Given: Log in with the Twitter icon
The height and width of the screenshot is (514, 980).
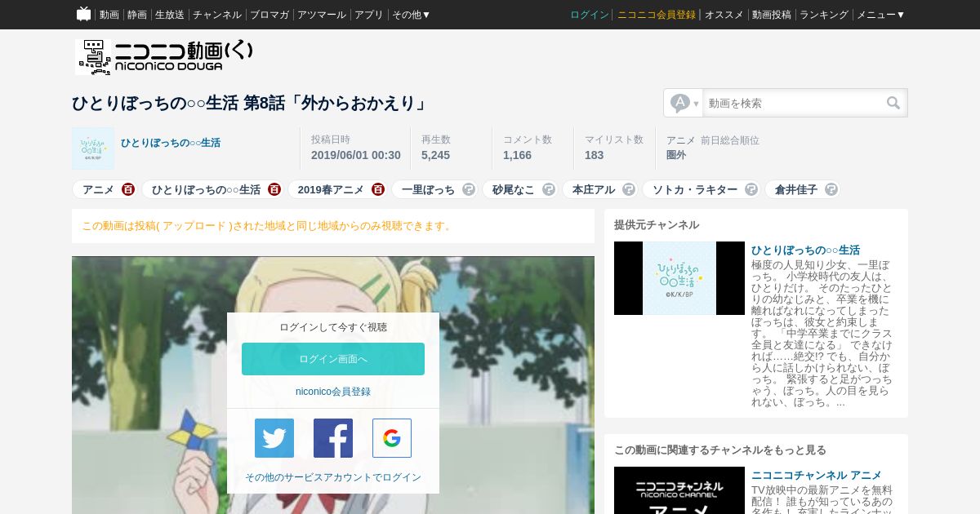Looking at the screenshot, I should 274,438.
